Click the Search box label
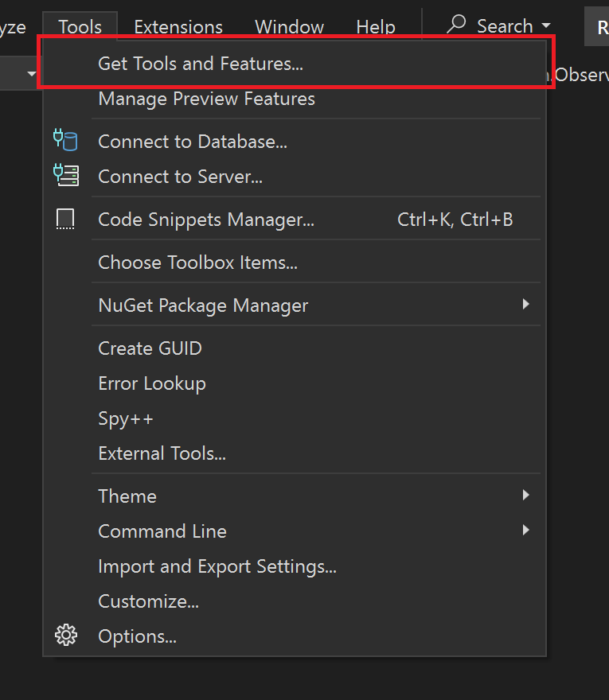This screenshot has width=609, height=700. (505, 26)
